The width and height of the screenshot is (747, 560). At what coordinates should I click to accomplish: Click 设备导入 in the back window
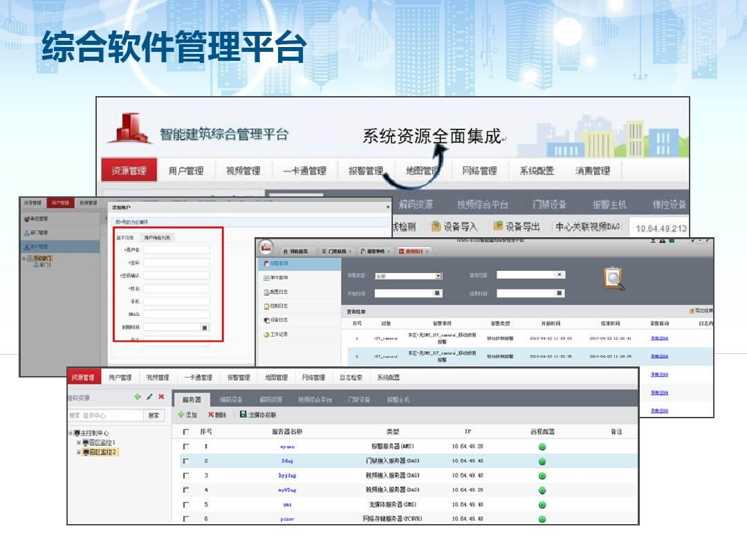pyautogui.click(x=454, y=227)
